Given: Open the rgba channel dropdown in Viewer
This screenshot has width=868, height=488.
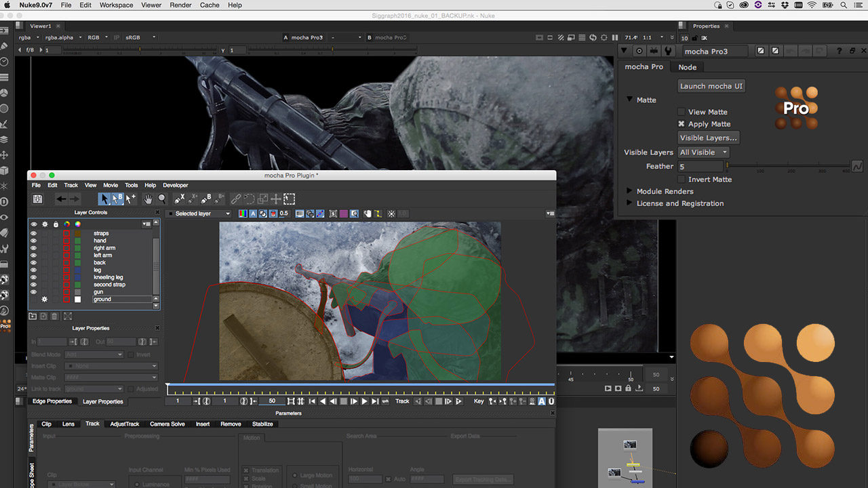Looking at the screenshot, I should click(28, 37).
